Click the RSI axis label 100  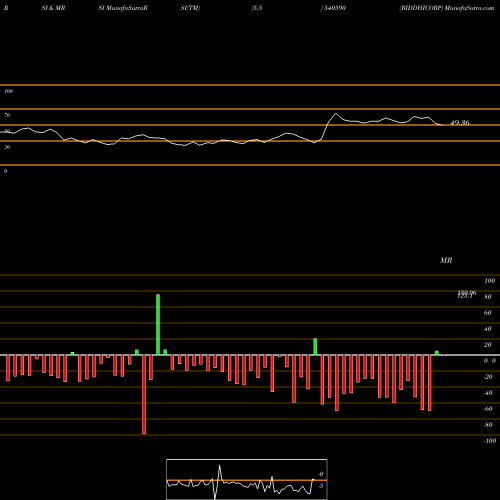[x=8, y=91]
